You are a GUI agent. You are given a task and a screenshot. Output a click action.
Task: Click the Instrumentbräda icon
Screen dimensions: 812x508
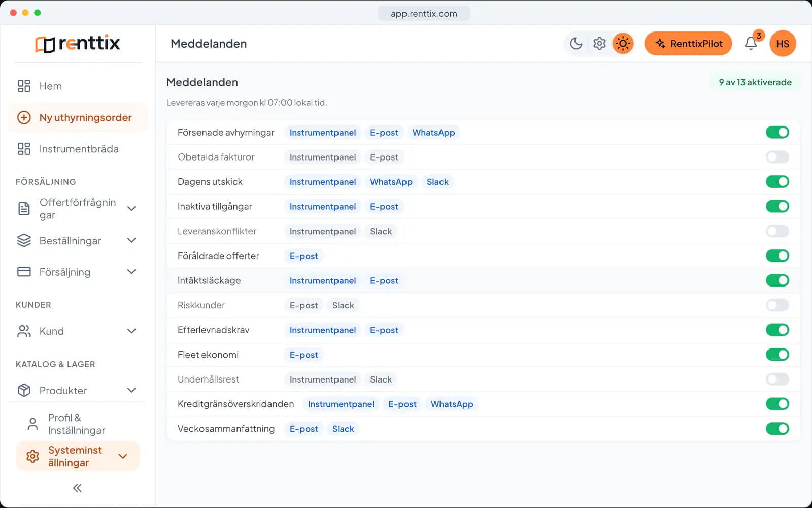point(24,149)
